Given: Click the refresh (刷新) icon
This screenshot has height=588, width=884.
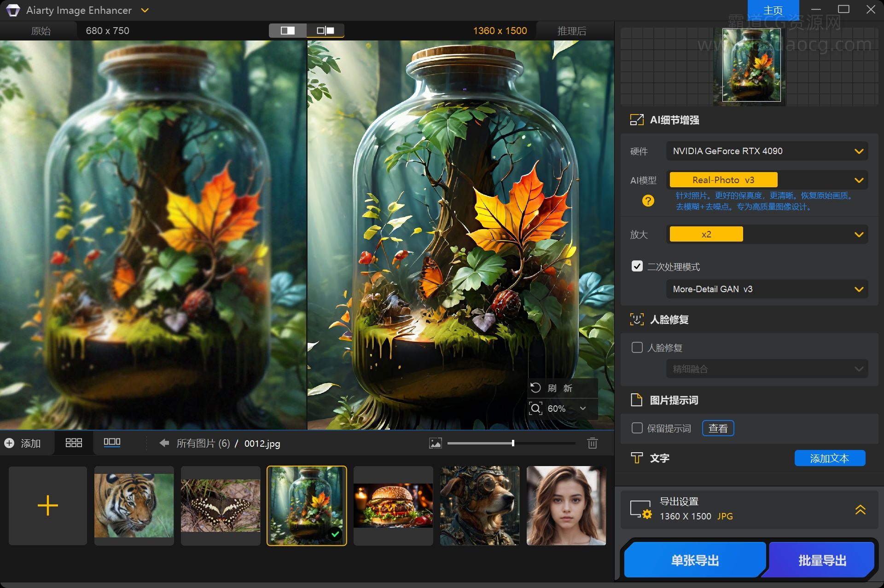Looking at the screenshot, I should [x=535, y=388].
